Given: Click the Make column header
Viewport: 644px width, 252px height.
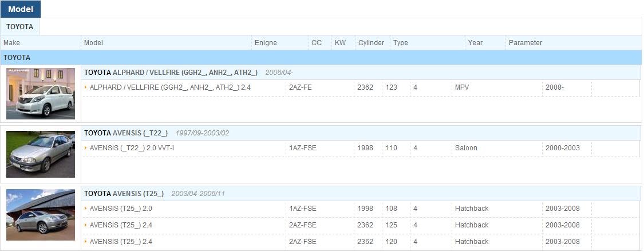Looking at the screenshot, I should [x=11, y=43].
